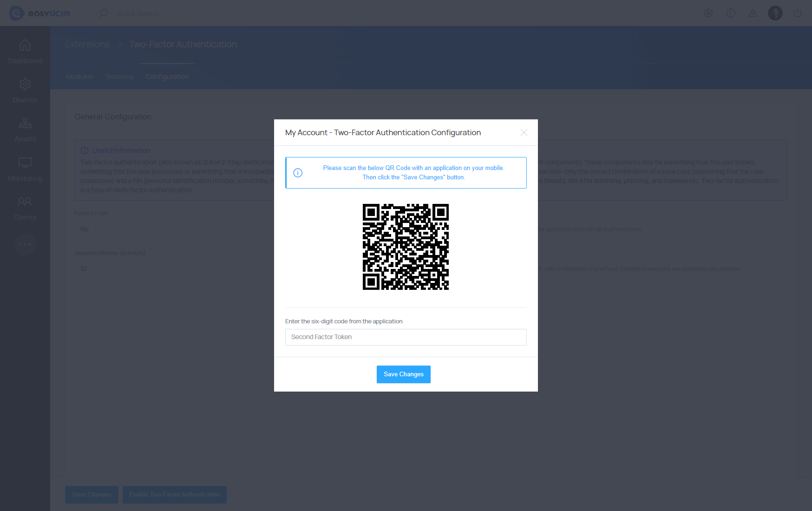812x511 pixels.
Task: Click the General Configuration heading
Action: click(113, 117)
